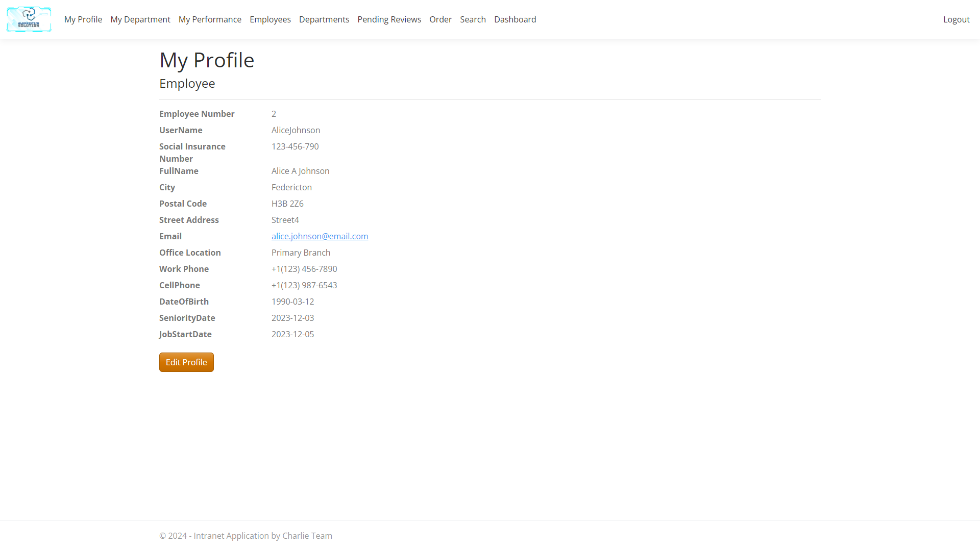Image resolution: width=980 pixels, height=551 pixels.
Task: Go to the Search page
Action: [x=473, y=19]
